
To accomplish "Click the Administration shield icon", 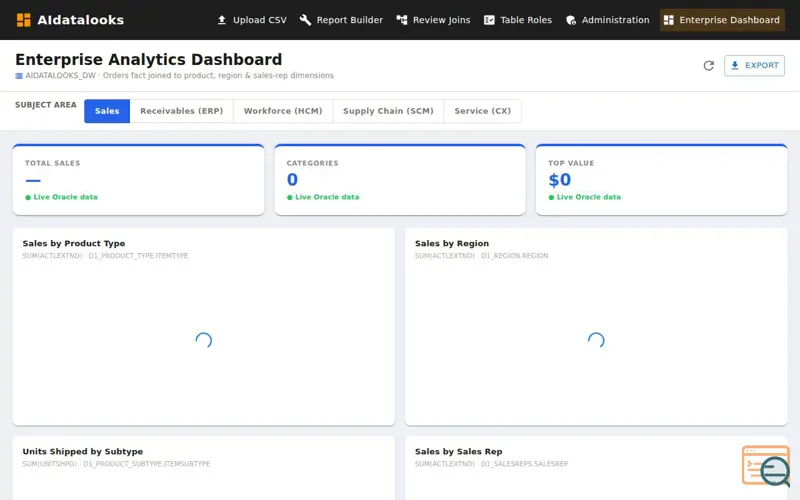I will pos(571,20).
